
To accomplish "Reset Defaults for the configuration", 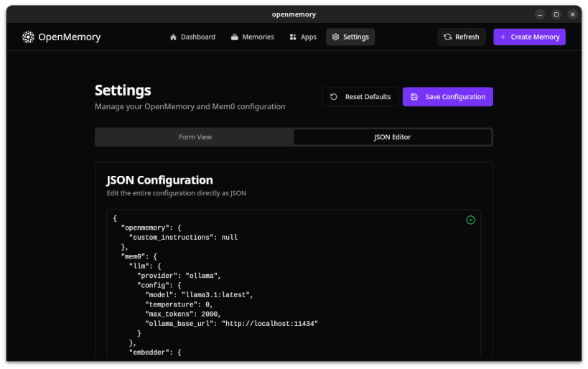I will 360,97.
